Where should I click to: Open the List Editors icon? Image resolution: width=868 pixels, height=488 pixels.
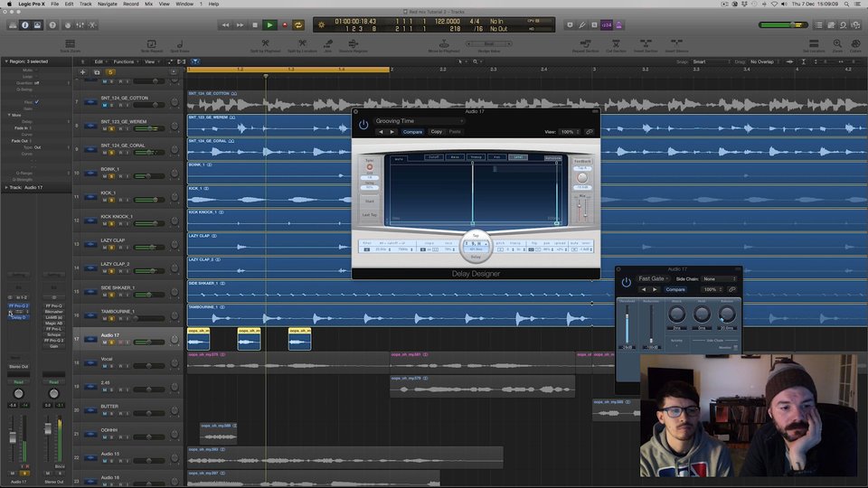tap(819, 25)
